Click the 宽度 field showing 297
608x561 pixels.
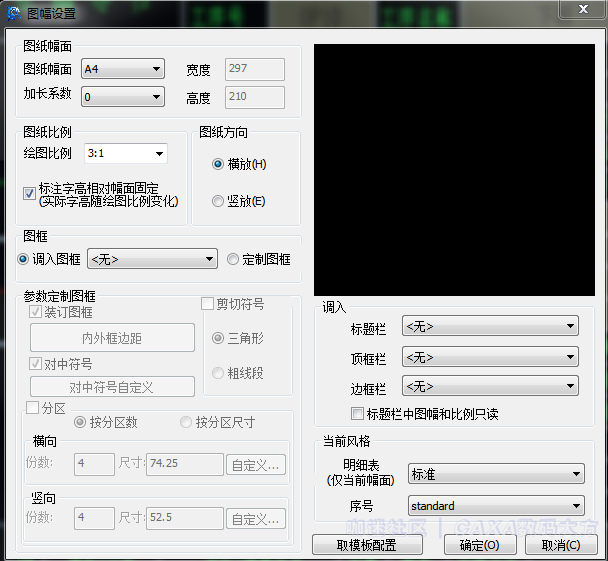255,69
